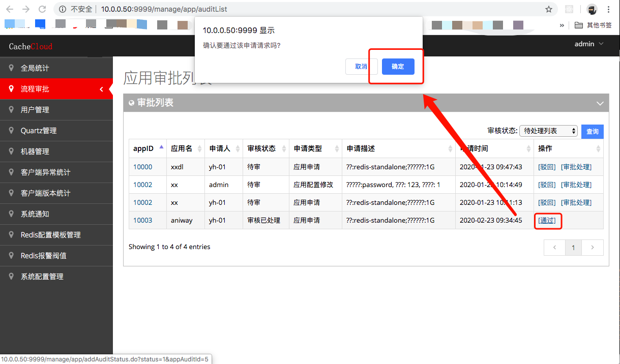Click 审批处理 for admin's xx request

(576, 185)
